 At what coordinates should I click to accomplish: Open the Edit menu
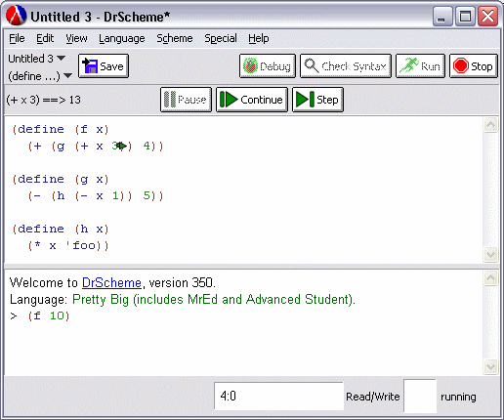click(x=45, y=38)
